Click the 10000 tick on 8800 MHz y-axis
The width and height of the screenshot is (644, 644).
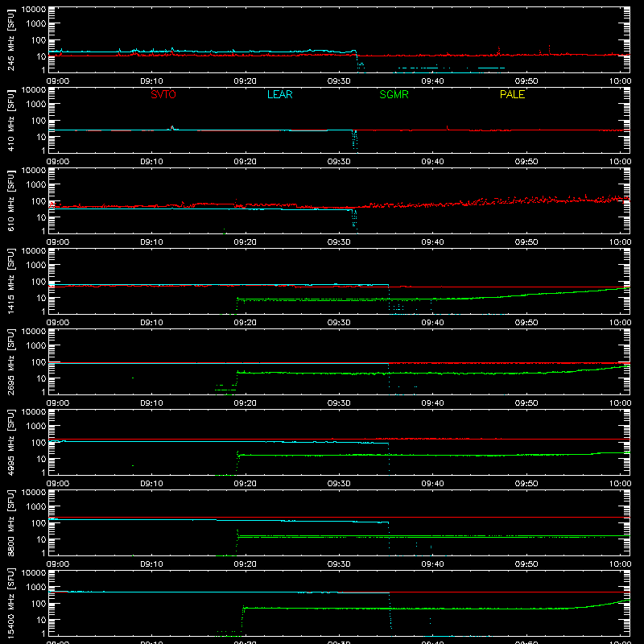coord(34,493)
